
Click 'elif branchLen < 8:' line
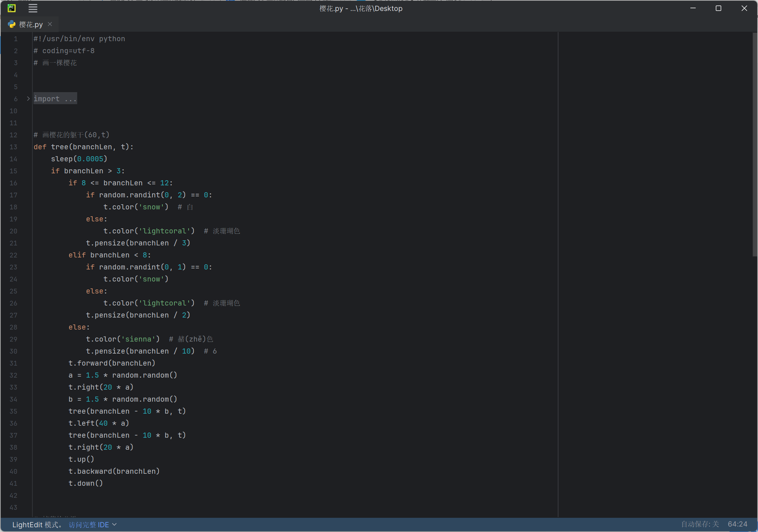[x=110, y=255]
